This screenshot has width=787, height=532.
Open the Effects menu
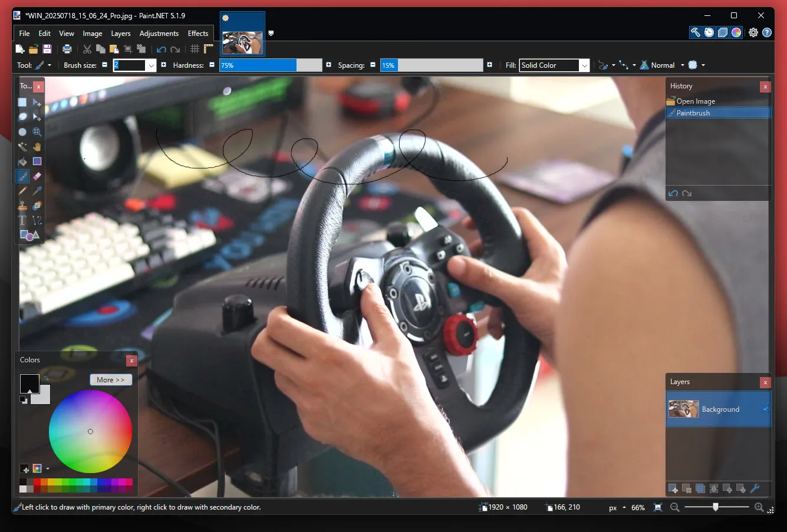197,33
